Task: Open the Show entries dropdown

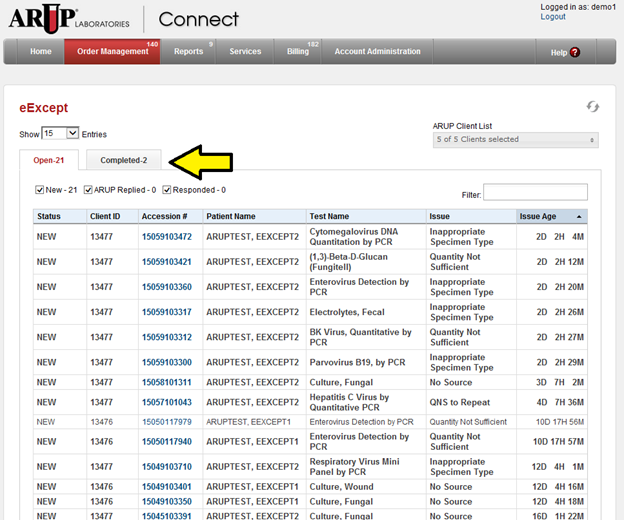Action: pyautogui.click(x=60, y=133)
